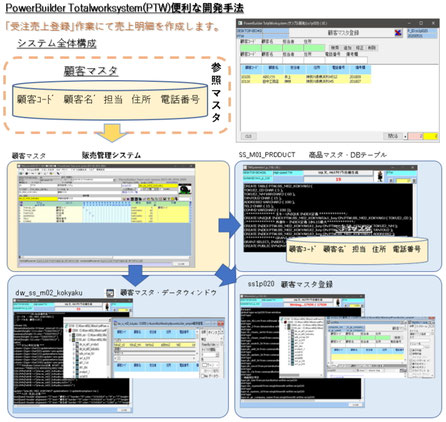
Task: Click the logo image in 販売管理システム window
Action: [184, 190]
